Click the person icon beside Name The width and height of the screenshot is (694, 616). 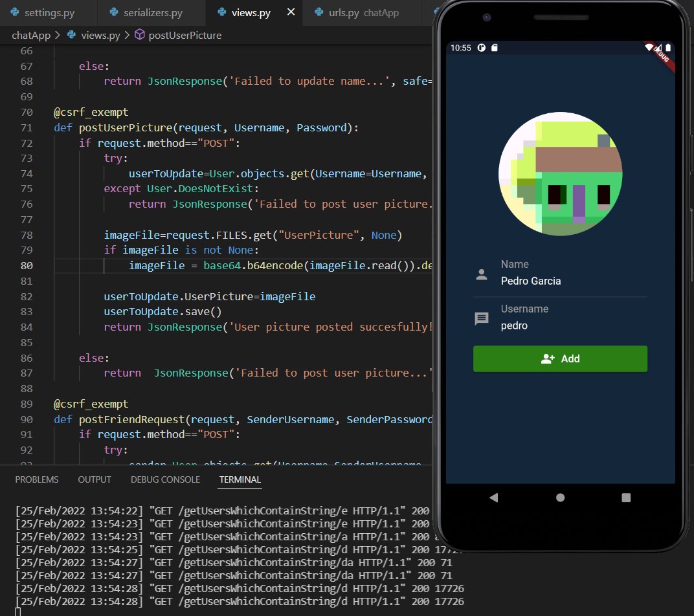[482, 274]
